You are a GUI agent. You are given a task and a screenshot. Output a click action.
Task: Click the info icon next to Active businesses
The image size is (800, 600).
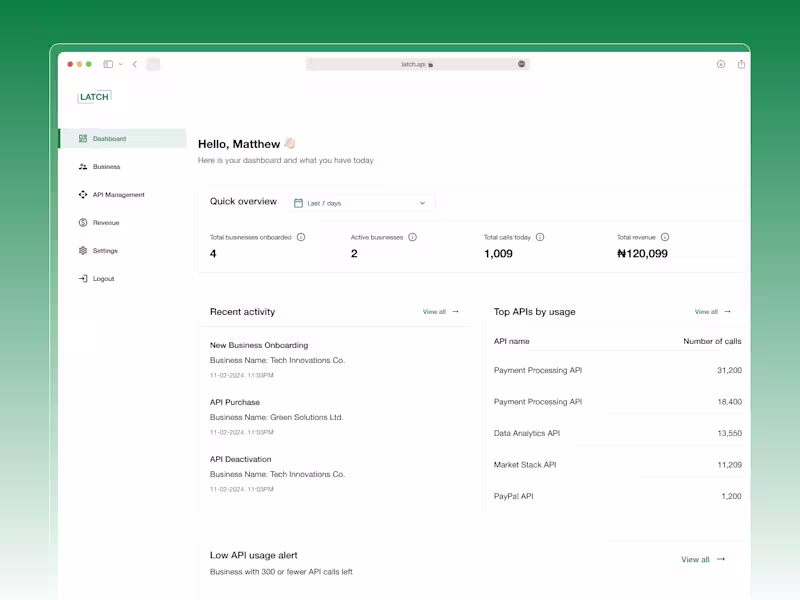(x=412, y=237)
